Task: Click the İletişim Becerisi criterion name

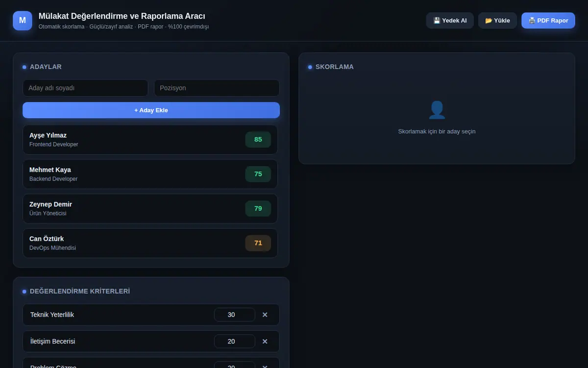Action: pos(53,341)
